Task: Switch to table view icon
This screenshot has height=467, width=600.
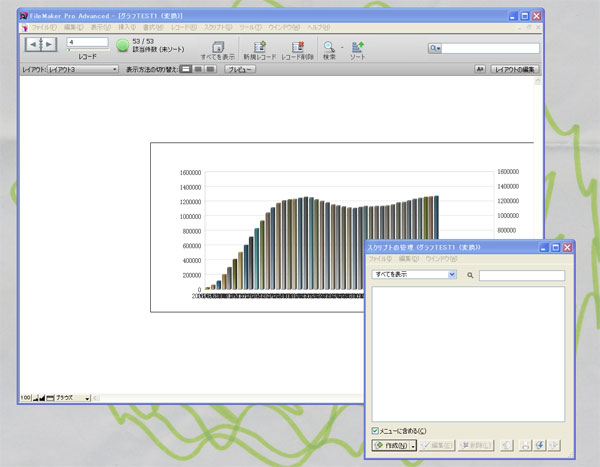Action: coord(210,69)
